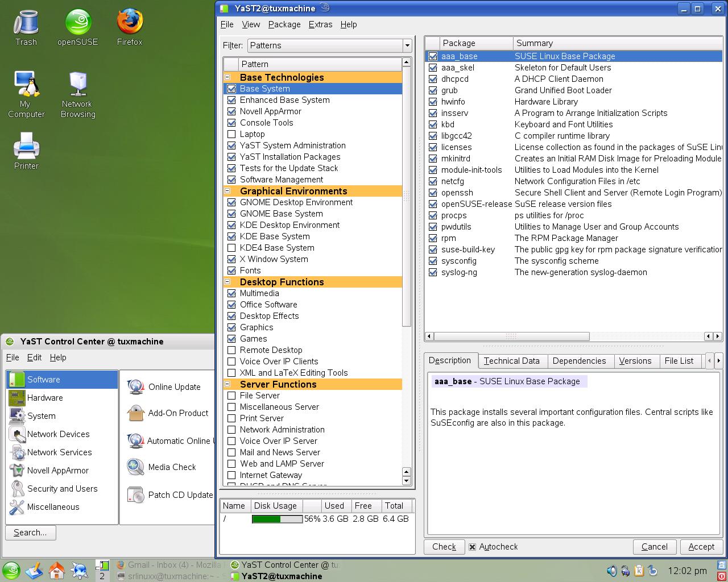Open the openSUSE desktop icon
728x582 pixels.
[78, 27]
